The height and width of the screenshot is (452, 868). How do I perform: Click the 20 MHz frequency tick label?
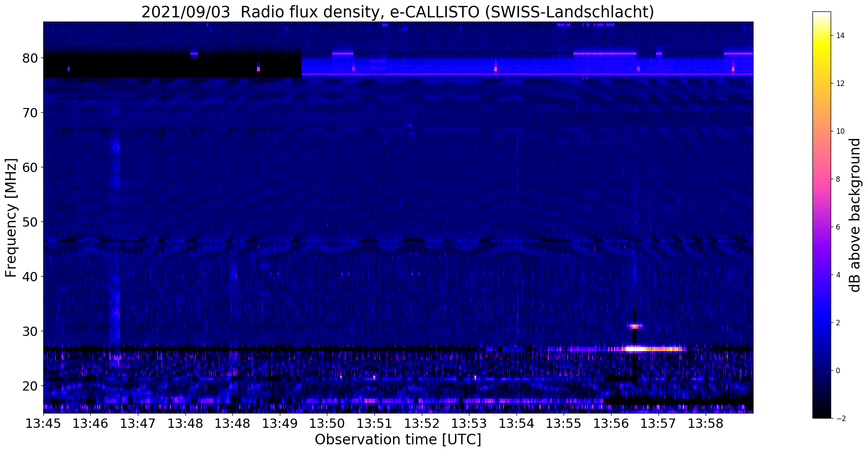(31, 385)
